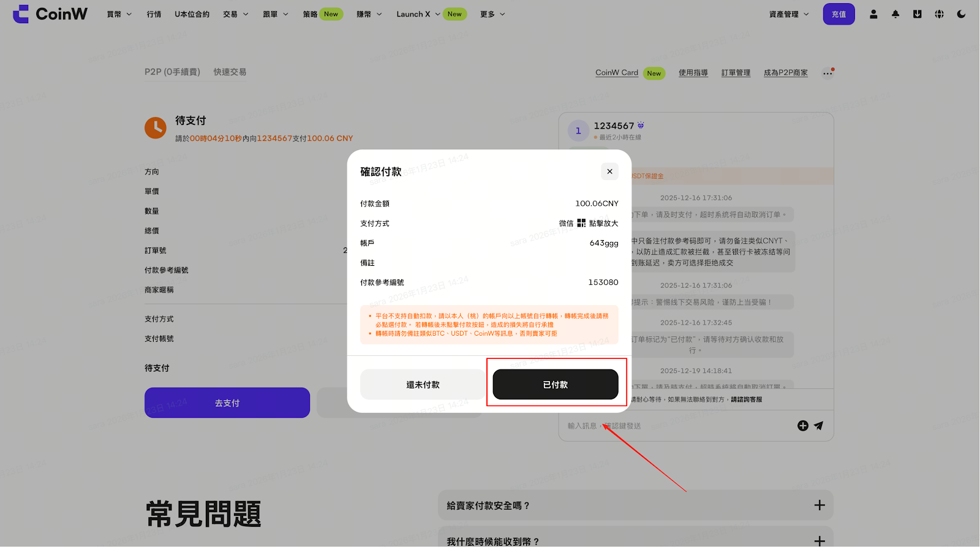980x547 pixels.
Task: Click the CoinW logo
Action: click(x=50, y=14)
